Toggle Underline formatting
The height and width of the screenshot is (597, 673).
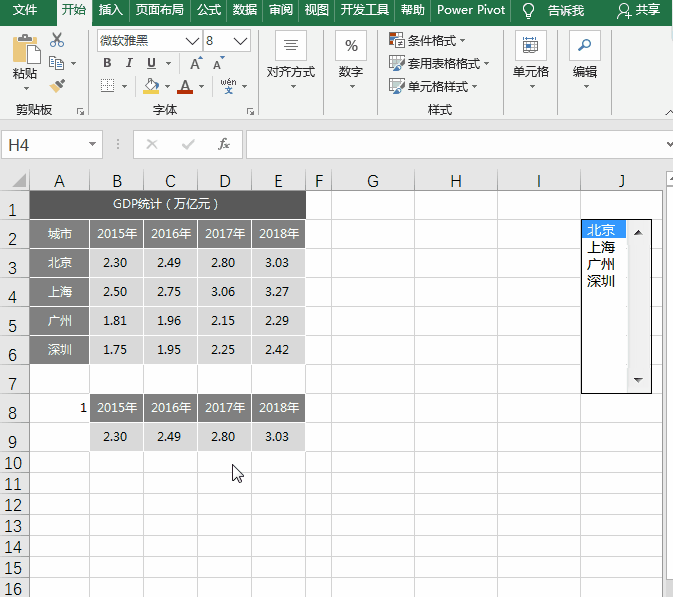click(151, 63)
